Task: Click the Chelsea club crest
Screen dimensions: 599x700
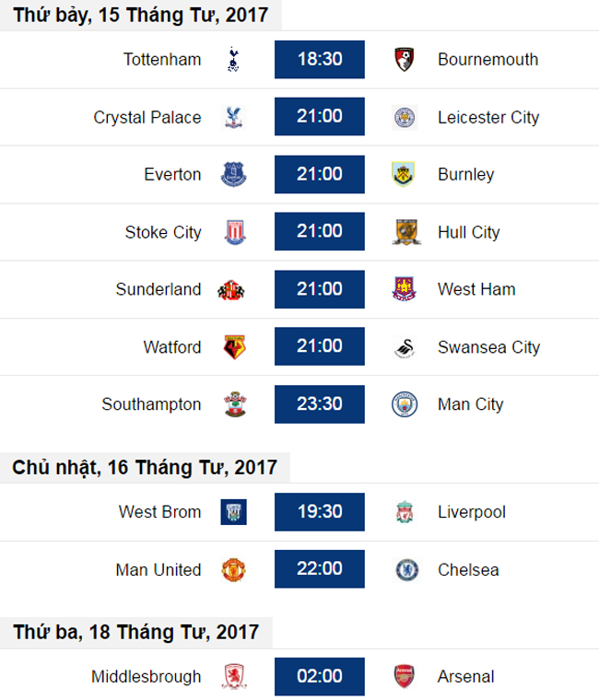Action: click(x=407, y=570)
